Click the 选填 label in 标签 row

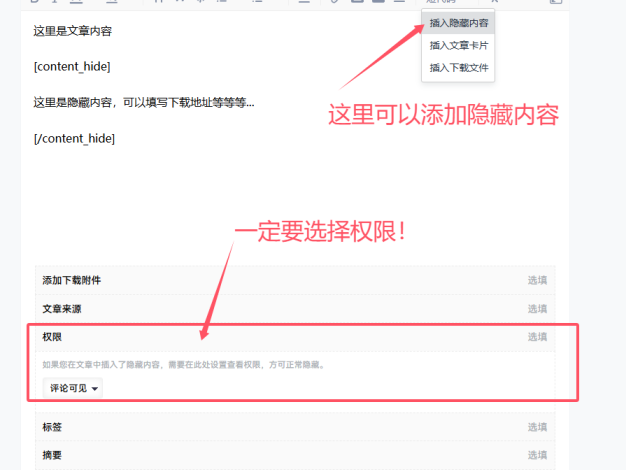coord(537,427)
